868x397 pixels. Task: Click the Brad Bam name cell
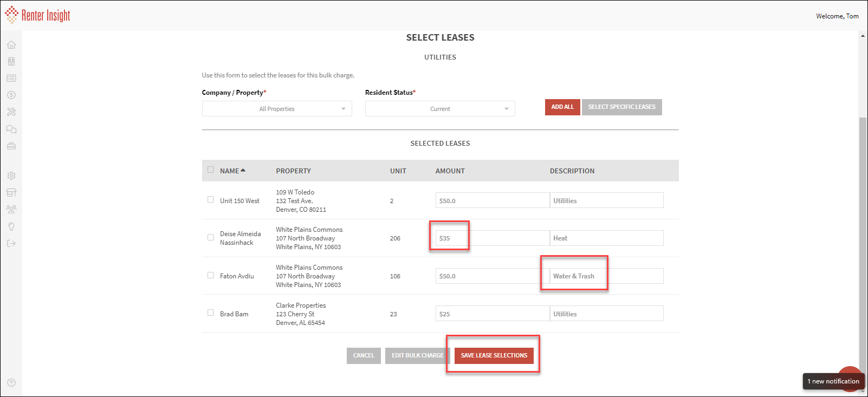click(234, 314)
